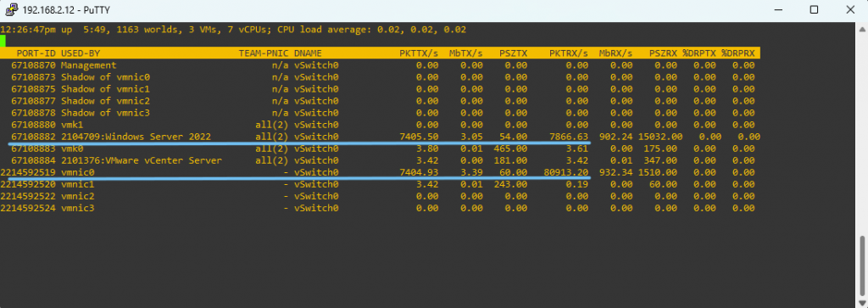Click the MbRX/s value 902.24

tap(615, 137)
